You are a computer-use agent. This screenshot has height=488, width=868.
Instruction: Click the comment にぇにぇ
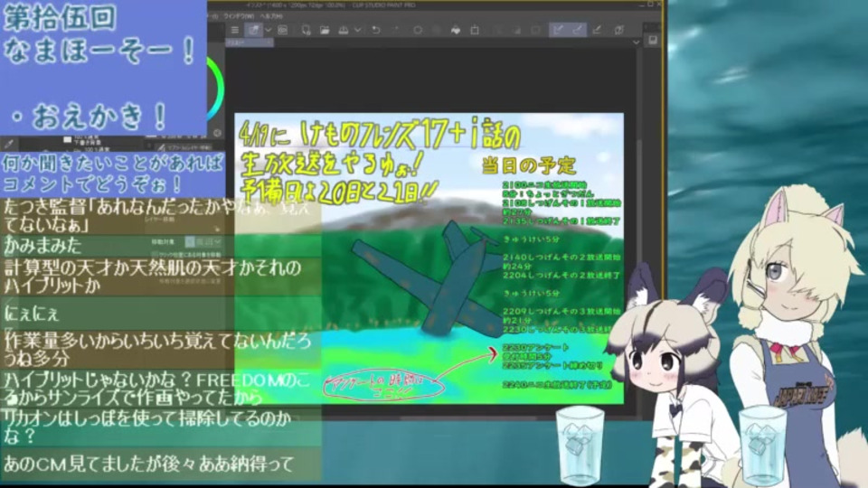(32, 314)
